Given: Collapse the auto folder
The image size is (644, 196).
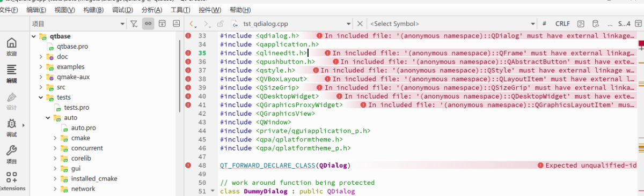Looking at the screenshot, I should pyautogui.click(x=48, y=118).
